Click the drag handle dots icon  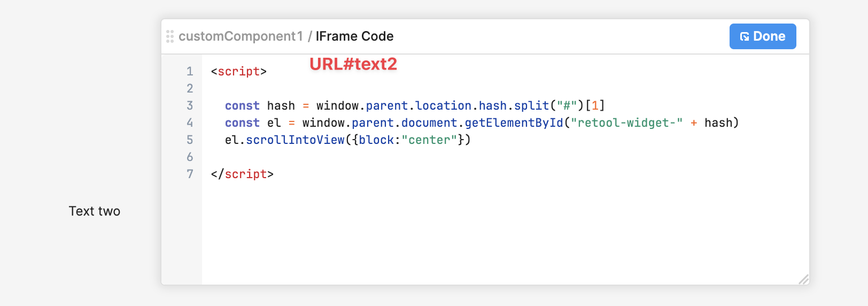click(170, 36)
